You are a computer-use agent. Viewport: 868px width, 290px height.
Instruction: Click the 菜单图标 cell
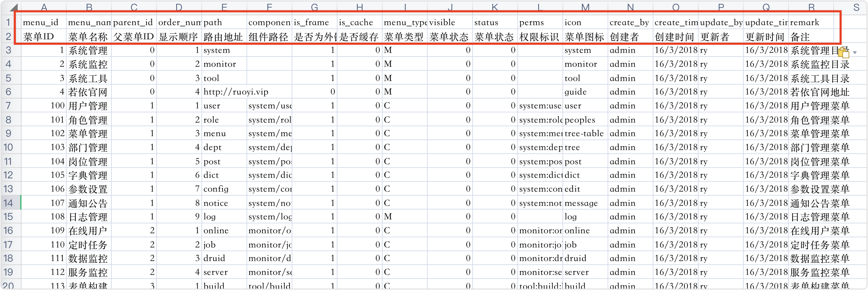(585, 36)
